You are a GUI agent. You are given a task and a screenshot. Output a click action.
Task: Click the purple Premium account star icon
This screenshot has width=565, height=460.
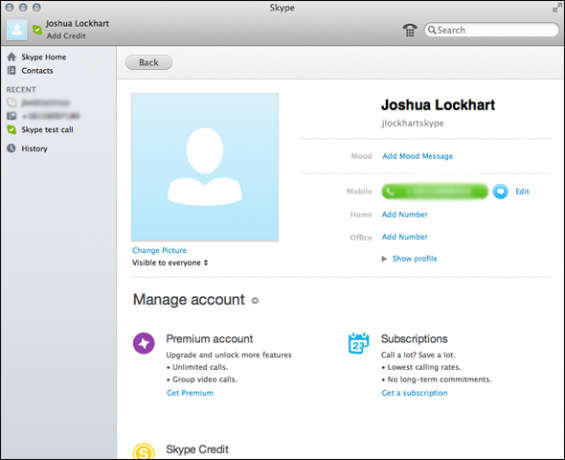[x=144, y=343]
